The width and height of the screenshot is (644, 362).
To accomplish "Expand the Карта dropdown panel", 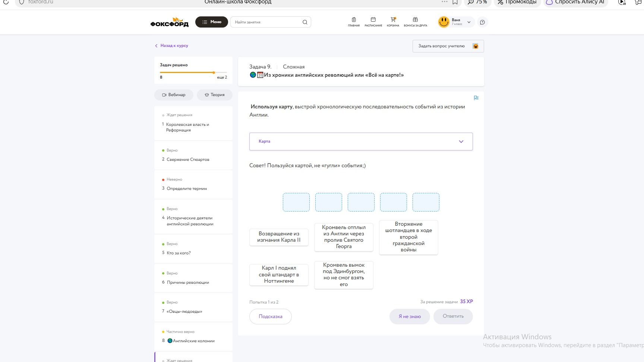I will point(361,142).
